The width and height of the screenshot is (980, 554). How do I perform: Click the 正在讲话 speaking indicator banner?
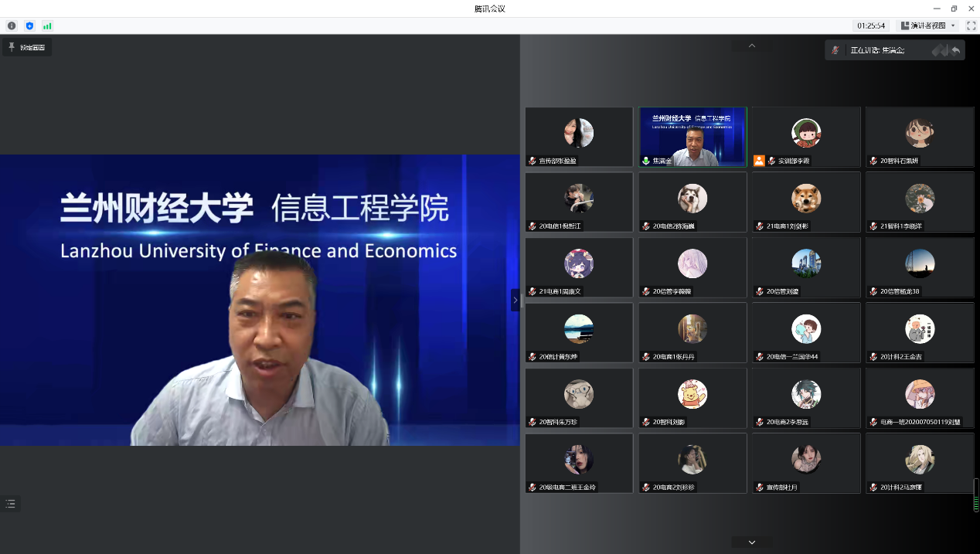[x=894, y=50]
